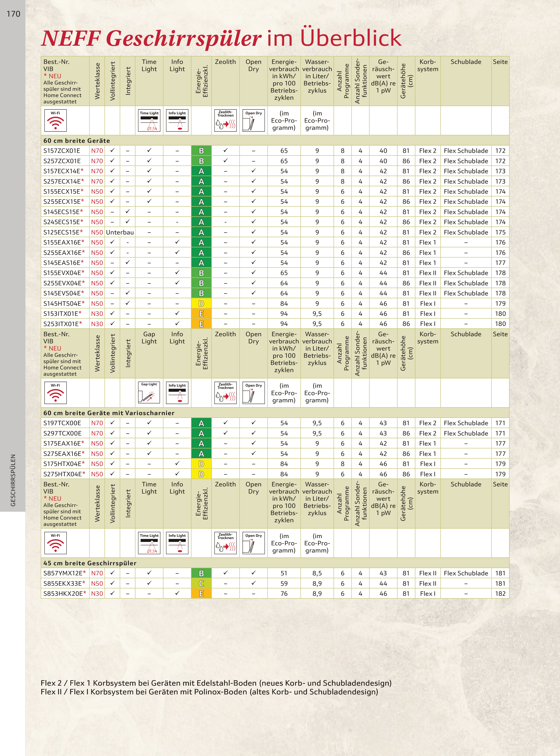Select the '45 cm breite Geschirrspüler' section heading

pos(90,563)
